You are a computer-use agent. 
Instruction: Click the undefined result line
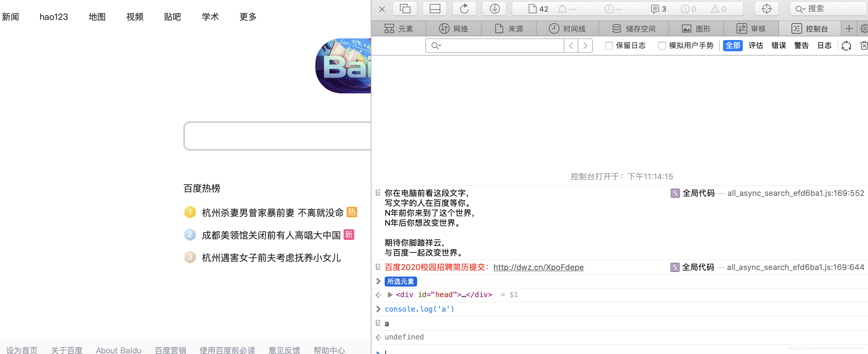404,337
